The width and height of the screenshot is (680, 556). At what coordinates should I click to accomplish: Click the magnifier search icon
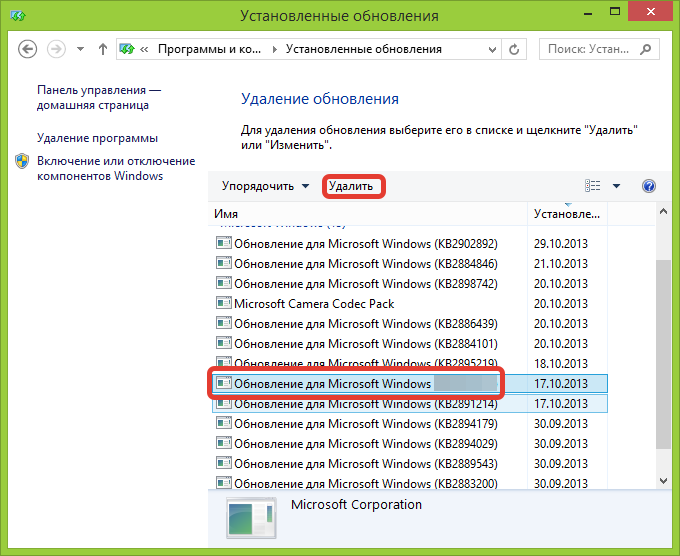[x=645, y=49]
